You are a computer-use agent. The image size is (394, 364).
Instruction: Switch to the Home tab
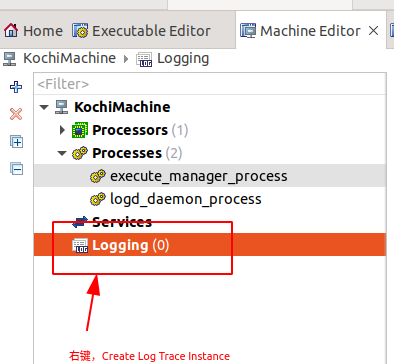33,31
